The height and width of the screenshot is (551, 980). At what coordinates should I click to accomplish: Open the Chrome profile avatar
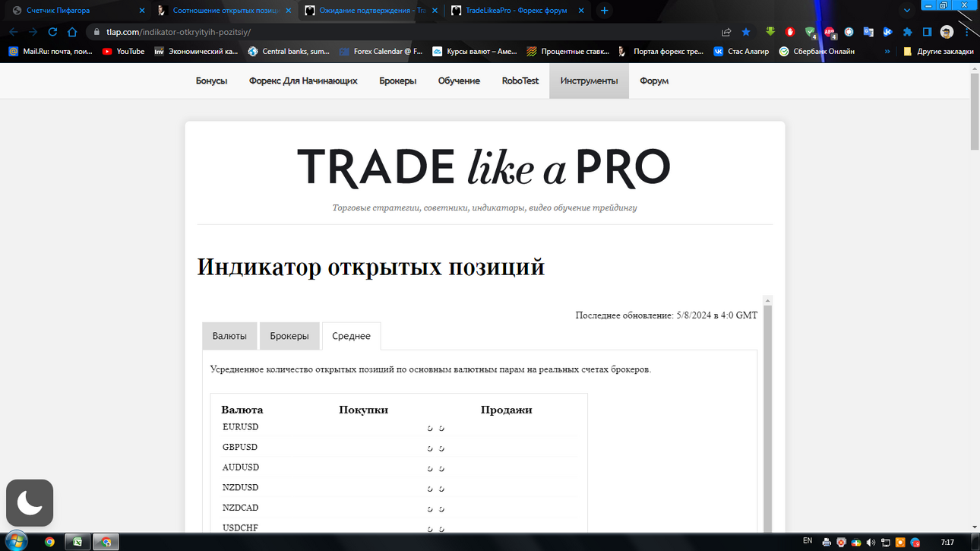tap(947, 32)
